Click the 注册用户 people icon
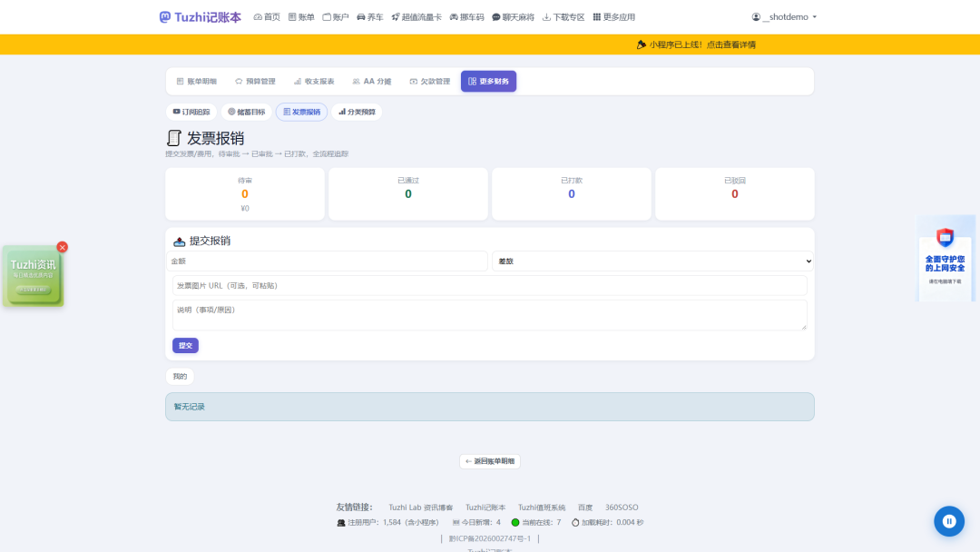The height and width of the screenshot is (552, 980). pyautogui.click(x=341, y=523)
